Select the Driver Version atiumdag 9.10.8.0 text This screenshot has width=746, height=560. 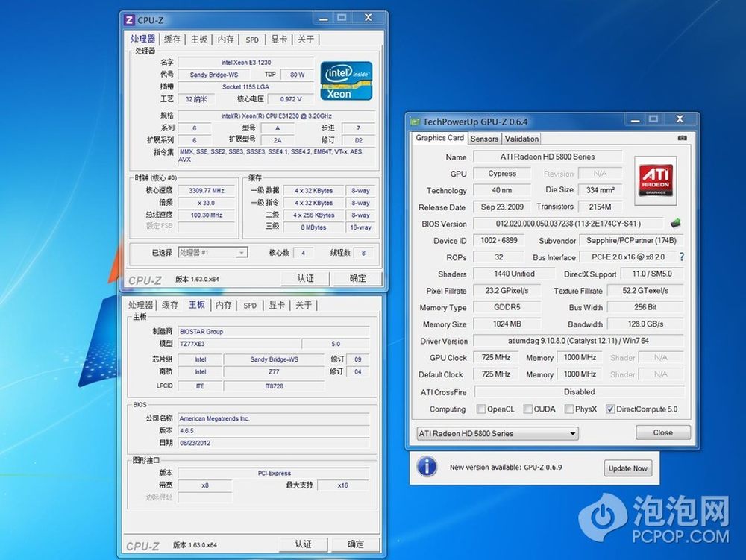578,340
